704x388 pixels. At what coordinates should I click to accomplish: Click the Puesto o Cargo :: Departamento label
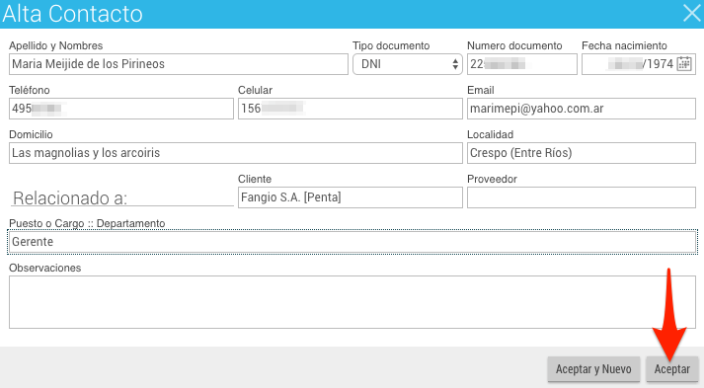[87, 224]
